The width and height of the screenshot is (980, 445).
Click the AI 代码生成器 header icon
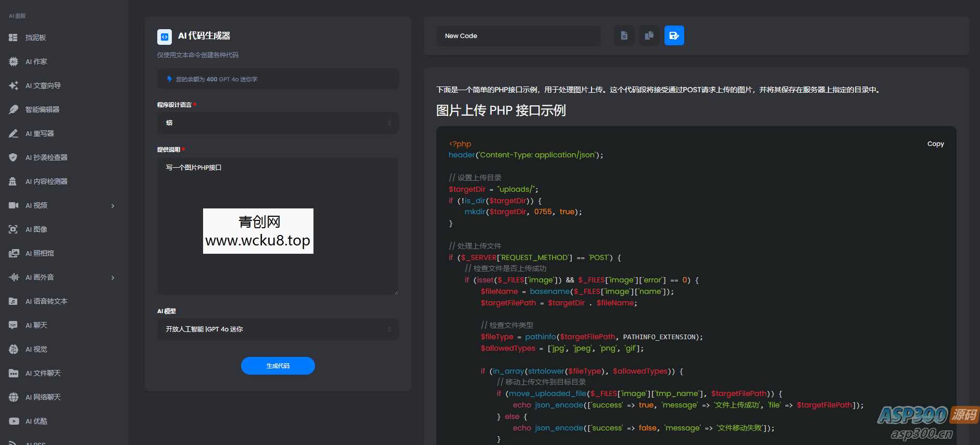point(165,36)
